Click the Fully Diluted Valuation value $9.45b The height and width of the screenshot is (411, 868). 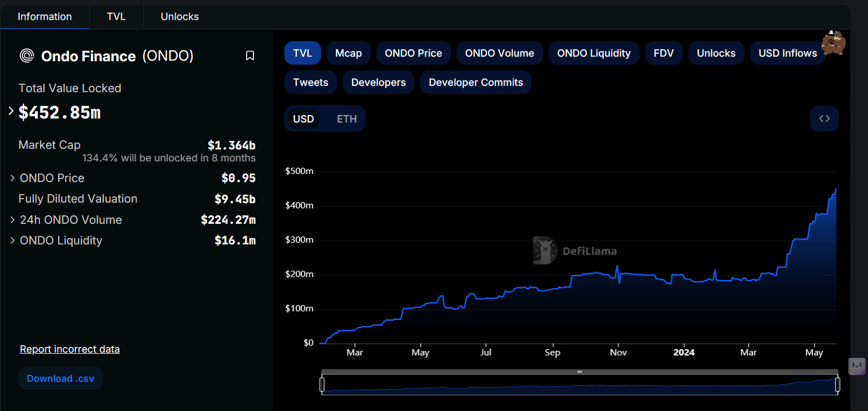point(235,199)
